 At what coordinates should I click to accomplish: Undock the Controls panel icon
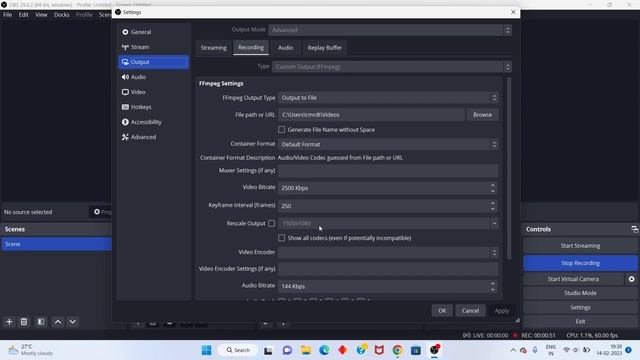click(634, 229)
